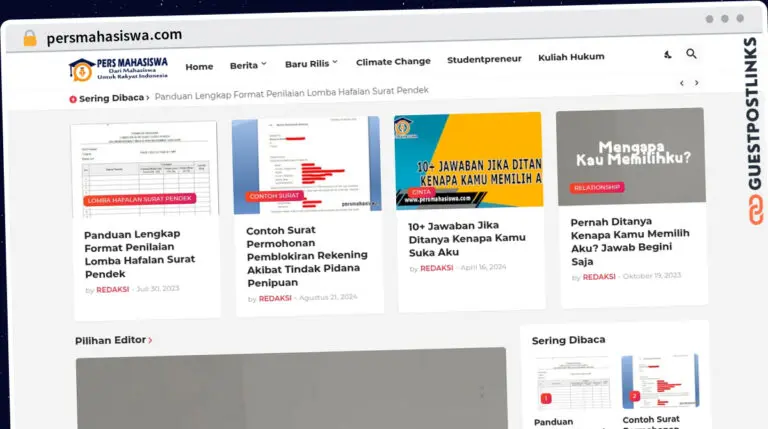Image resolution: width=768 pixels, height=429 pixels.
Task: Click the red Sering Dibaca ticker icon
Action: coord(73,99)
